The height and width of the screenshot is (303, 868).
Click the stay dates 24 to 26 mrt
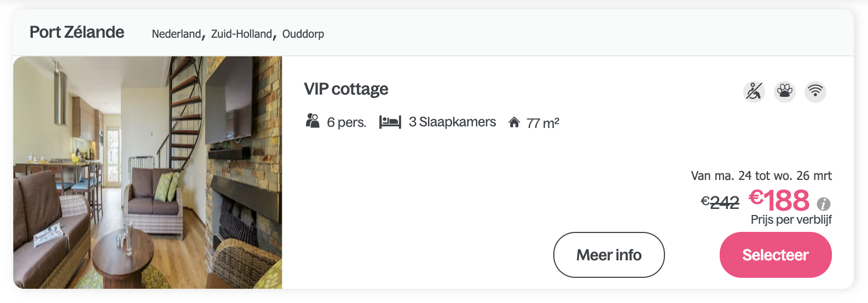761,176
